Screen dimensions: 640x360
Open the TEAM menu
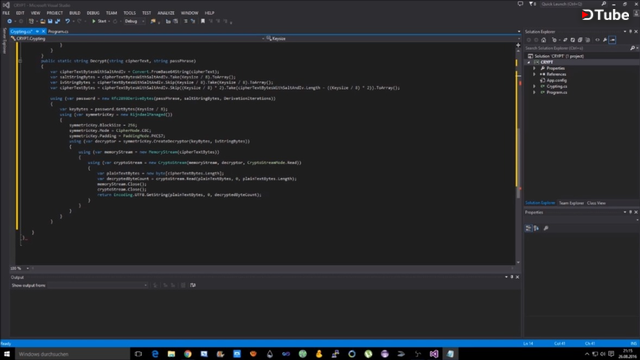[x=111, y=13]
